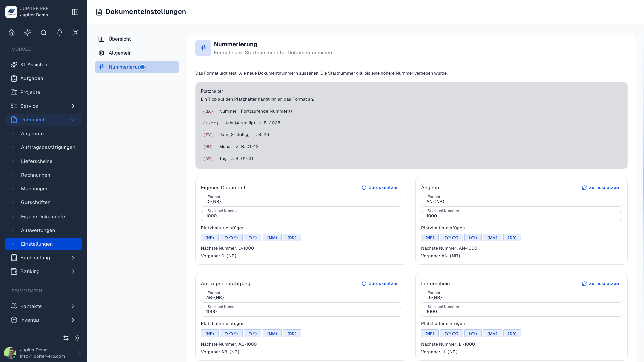Open Projekte module

44,92
